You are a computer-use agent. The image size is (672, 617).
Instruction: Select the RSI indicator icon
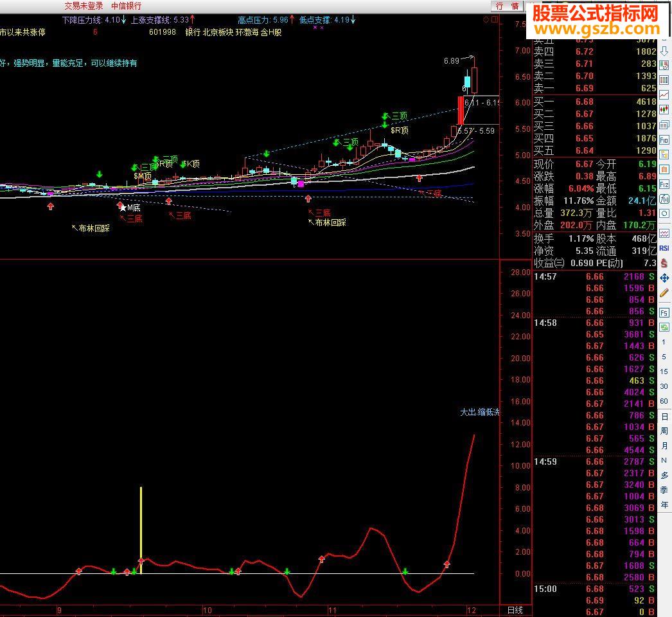664,248
